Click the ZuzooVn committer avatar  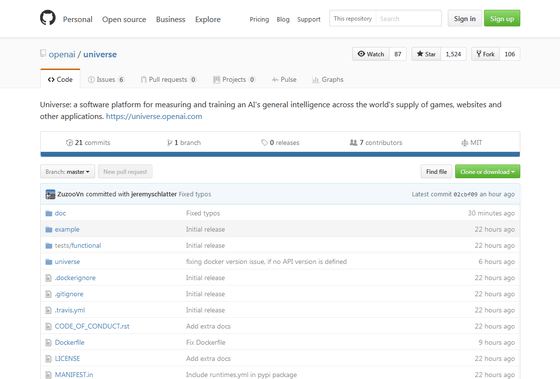(50, 194)
